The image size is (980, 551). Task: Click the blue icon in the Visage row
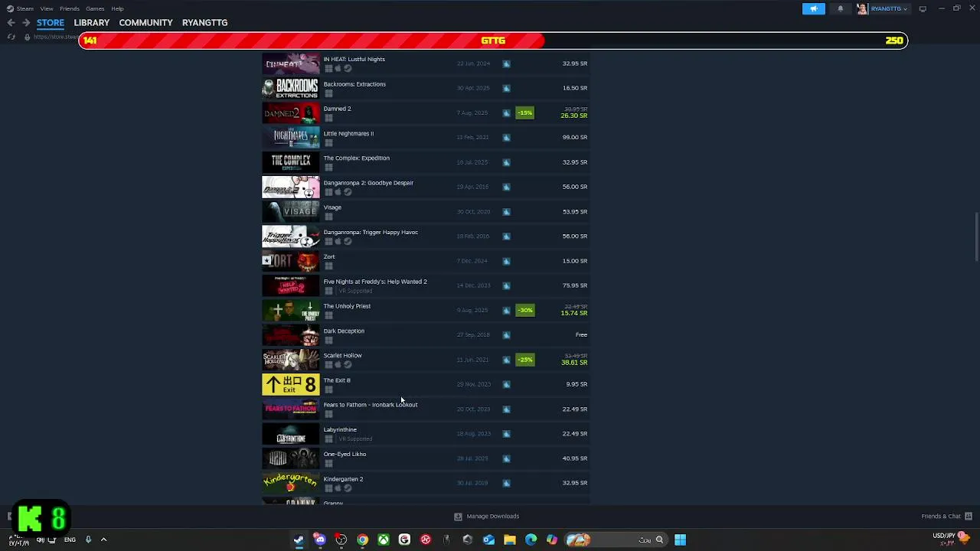point(506,211)
